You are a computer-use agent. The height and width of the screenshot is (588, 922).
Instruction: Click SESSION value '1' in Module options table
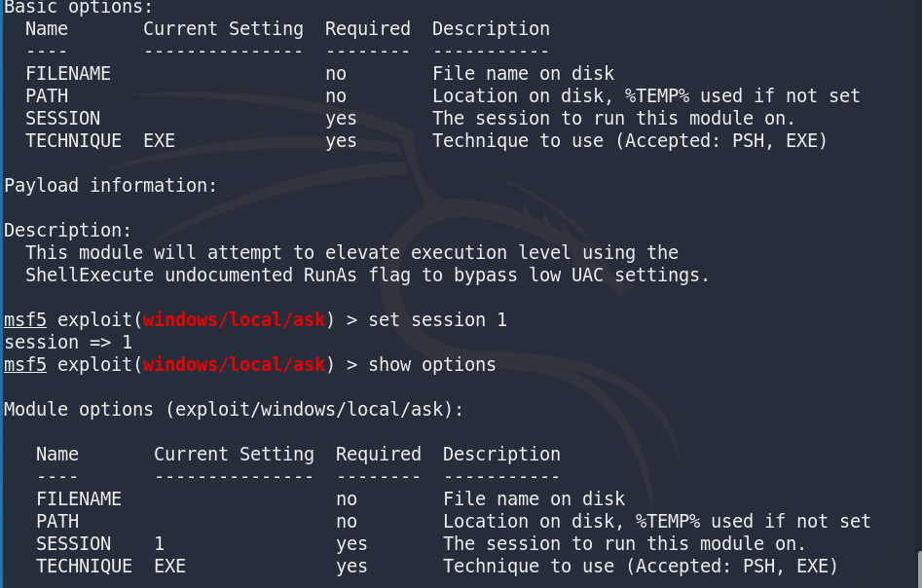pos(160,543)
